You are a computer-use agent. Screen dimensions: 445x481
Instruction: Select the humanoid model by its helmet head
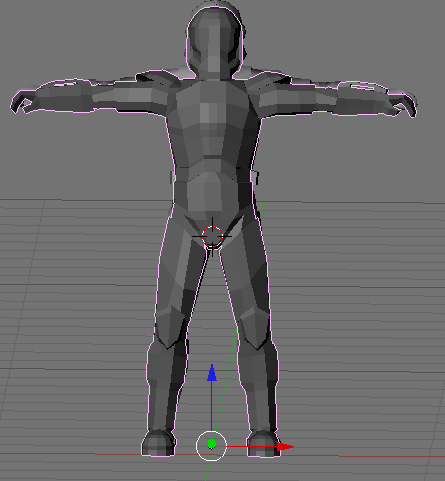[214, 42]
